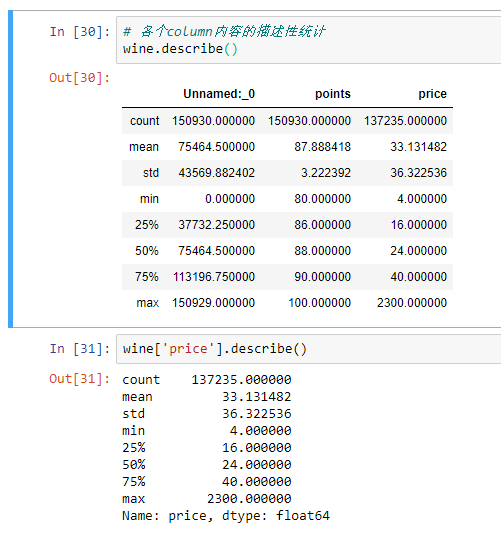Click the table price count cell 137235.000000

click(405, 121)
